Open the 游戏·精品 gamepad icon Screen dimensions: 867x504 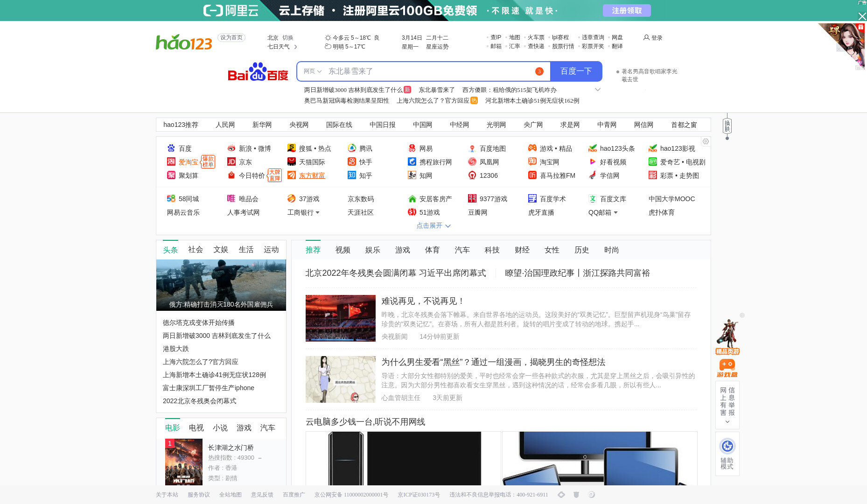[532, 148]
